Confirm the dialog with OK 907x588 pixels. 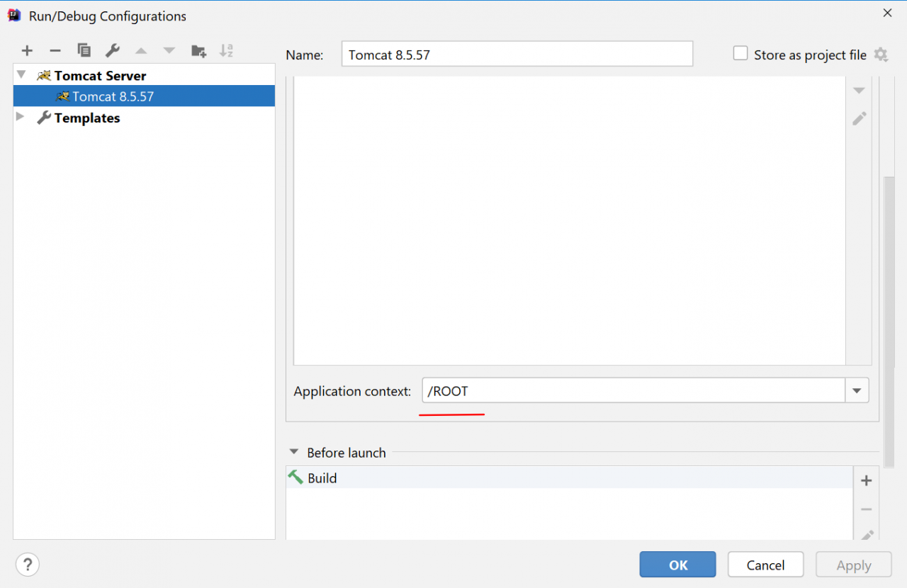678,565
